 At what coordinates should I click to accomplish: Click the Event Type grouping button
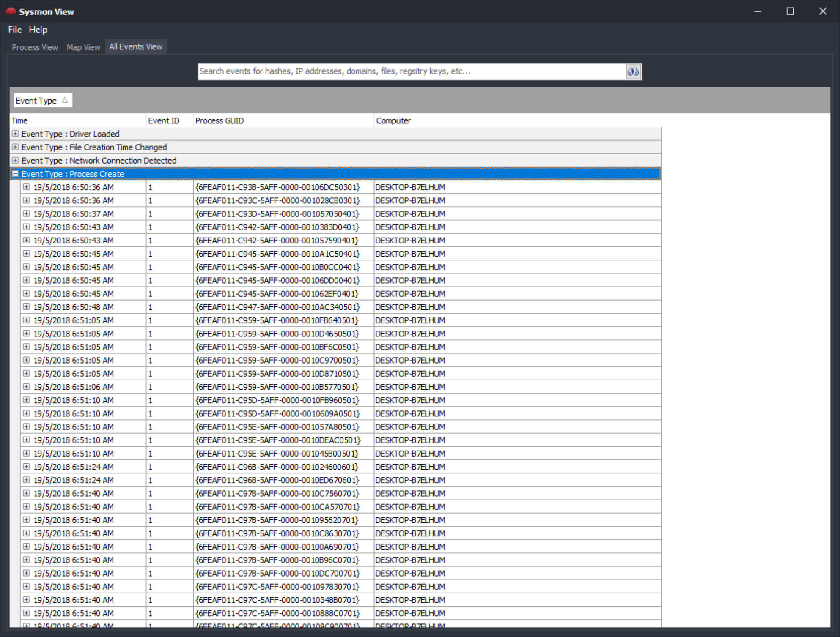pyautogui.click(x=36, y=101)
